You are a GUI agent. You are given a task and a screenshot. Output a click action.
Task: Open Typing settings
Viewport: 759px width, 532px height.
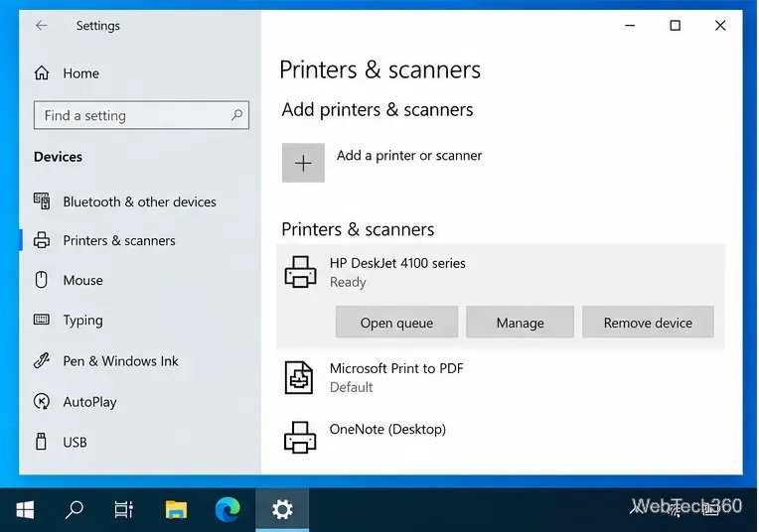[x=69, y=320]
